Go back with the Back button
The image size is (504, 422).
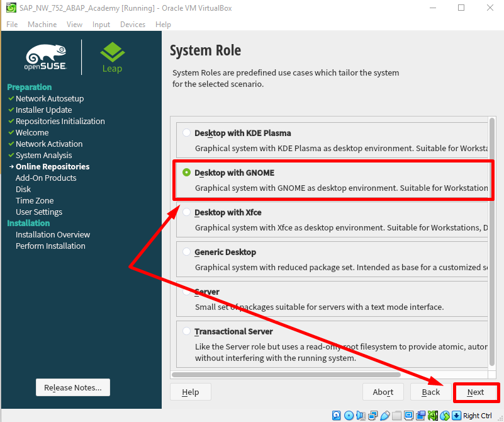431,392
